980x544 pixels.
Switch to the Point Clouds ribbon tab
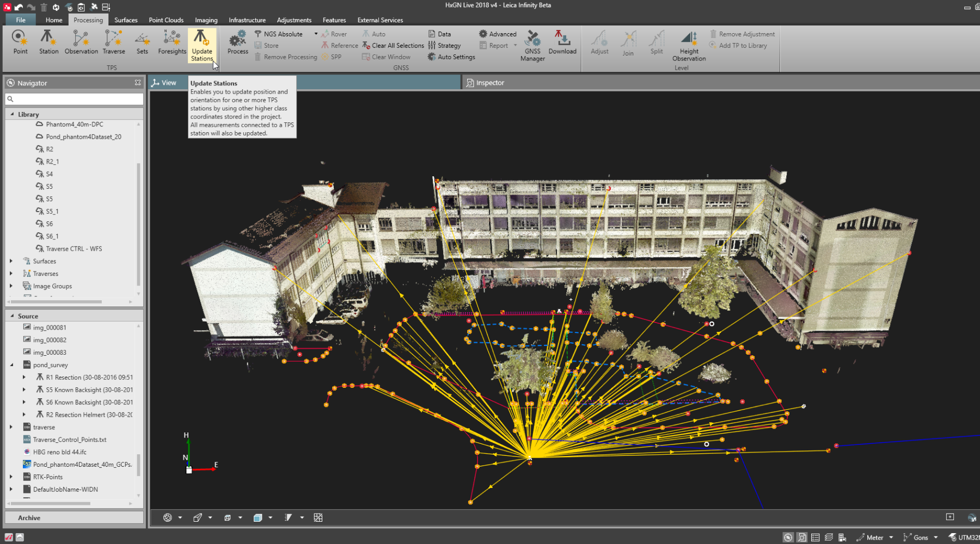pos(166,20)
